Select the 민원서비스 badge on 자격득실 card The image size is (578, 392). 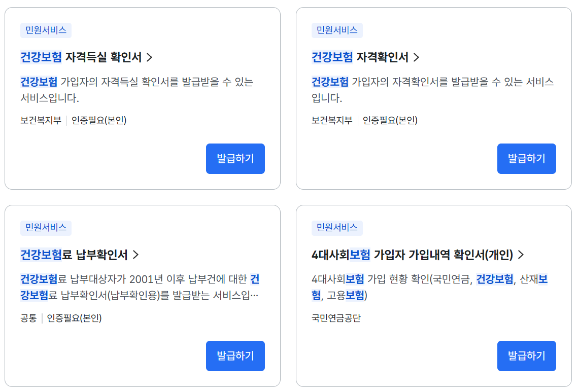pos(46,30)
